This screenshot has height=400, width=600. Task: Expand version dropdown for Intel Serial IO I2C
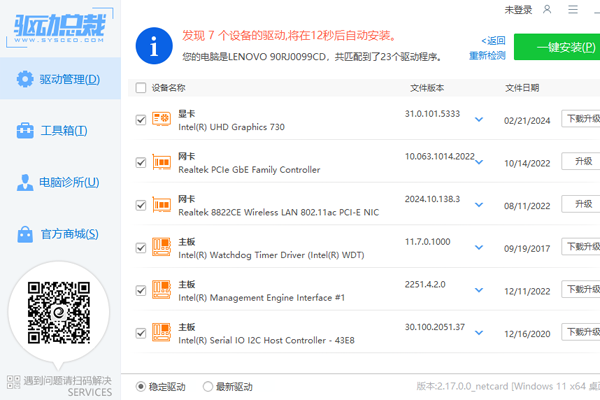[x=479, y=332]
